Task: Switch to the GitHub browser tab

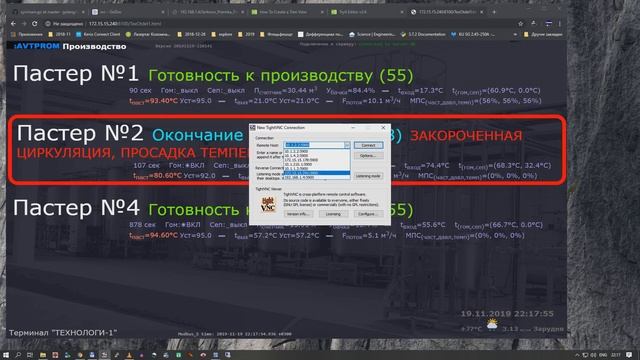Action: [x=49, y=12]
